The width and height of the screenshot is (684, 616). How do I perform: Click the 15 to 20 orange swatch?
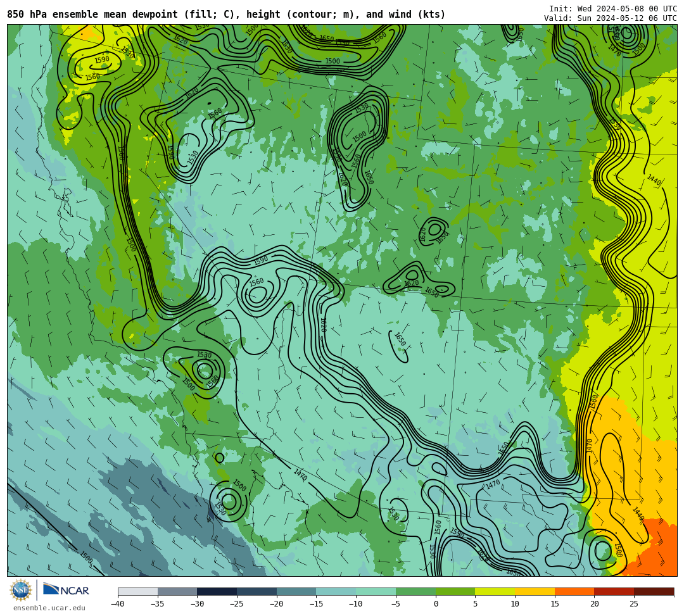click(x=574, y=591)
